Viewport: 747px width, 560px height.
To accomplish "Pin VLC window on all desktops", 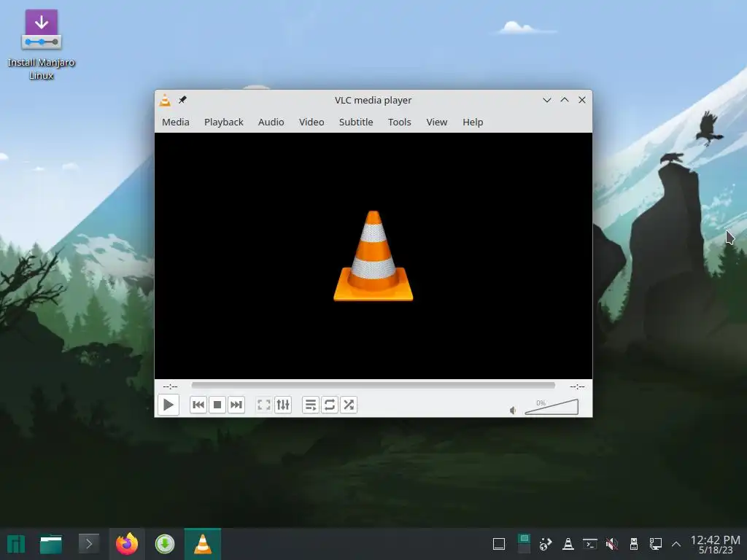I will 182,100.
